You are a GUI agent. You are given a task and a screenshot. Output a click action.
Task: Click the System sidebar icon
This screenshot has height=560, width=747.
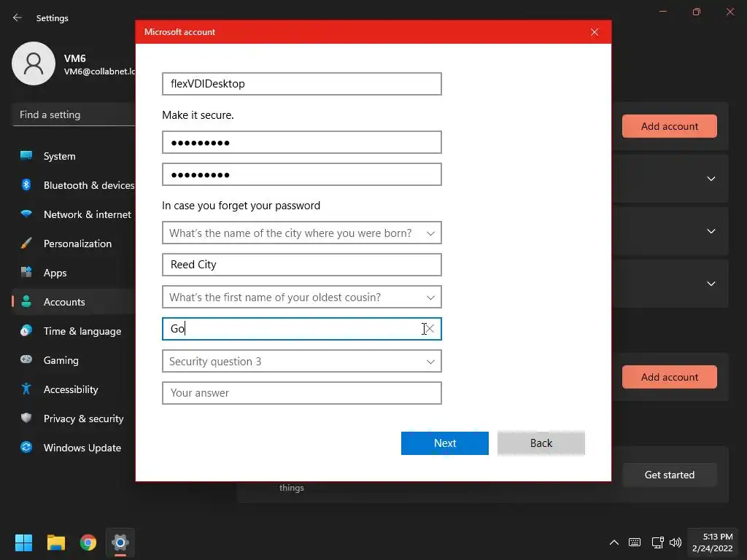coord(26,156)
